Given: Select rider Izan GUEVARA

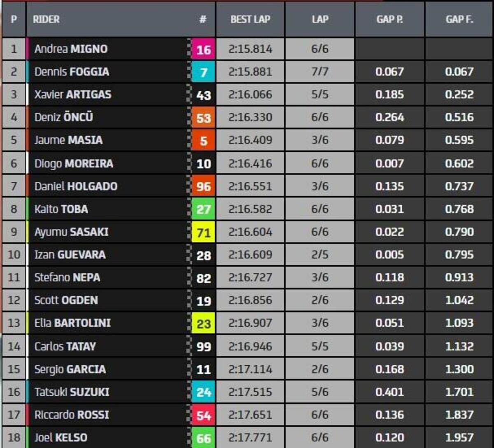Looking at the screenshot, I should (70, 255).
